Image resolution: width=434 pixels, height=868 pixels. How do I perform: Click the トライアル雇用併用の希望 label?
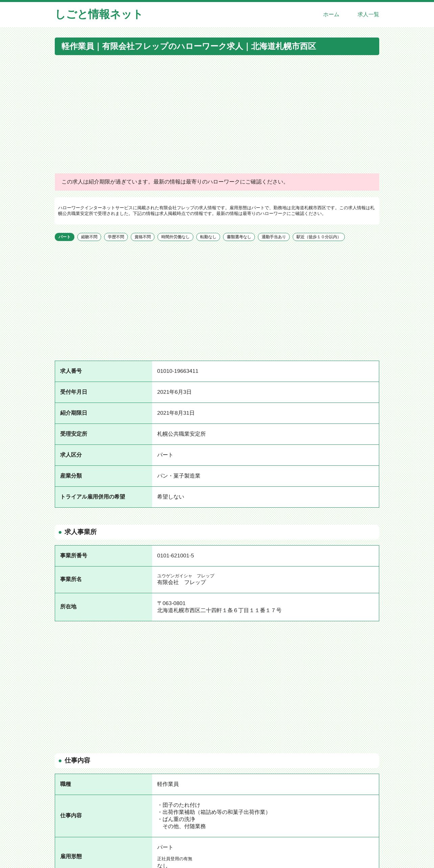(93, 497)
